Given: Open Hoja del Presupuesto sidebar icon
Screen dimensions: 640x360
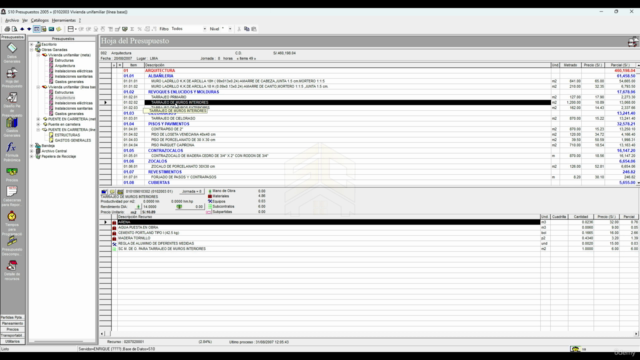Looking at the screenshot, I should (x=12, y=78).
